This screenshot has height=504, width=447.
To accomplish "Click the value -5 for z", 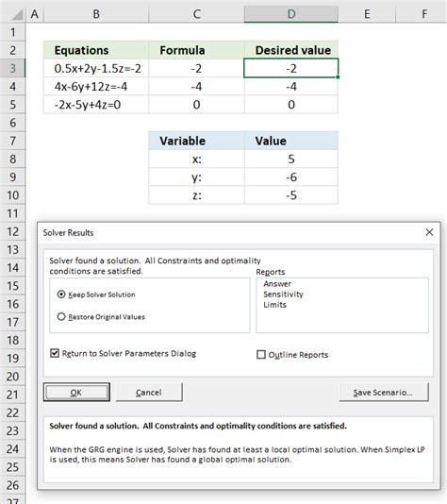I will [291, 195].
